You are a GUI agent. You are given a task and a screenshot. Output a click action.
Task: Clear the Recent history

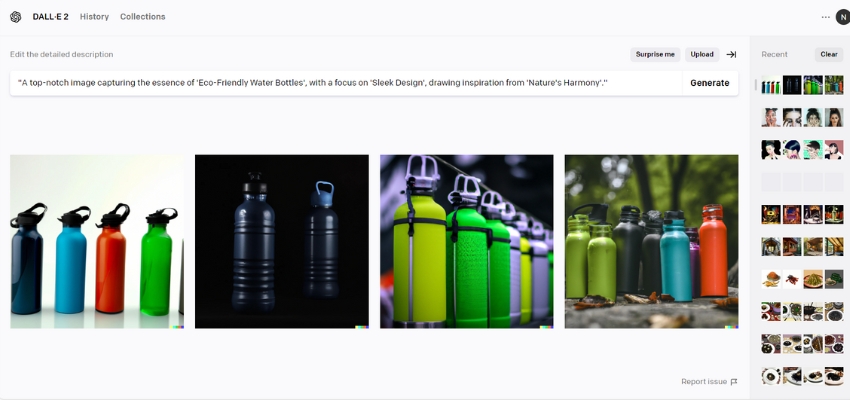click(x=829, y=54)
